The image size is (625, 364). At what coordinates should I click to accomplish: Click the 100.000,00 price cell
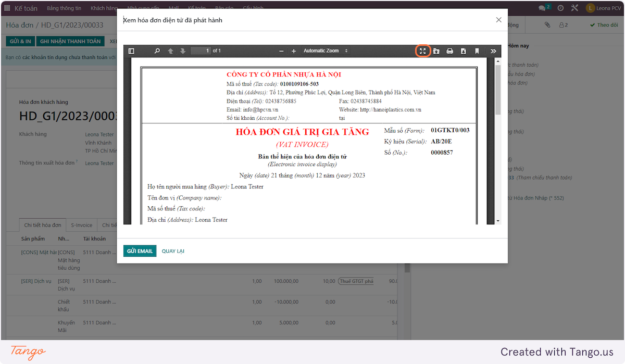tap(286, 281)
